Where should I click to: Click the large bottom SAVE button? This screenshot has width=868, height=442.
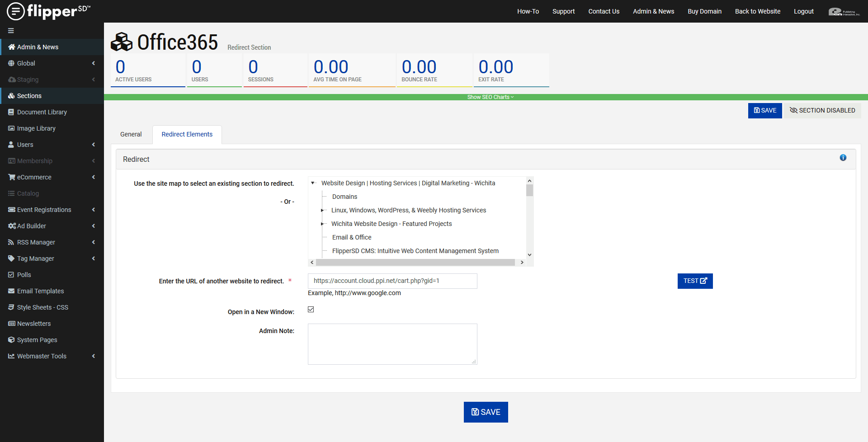point(486,412)
